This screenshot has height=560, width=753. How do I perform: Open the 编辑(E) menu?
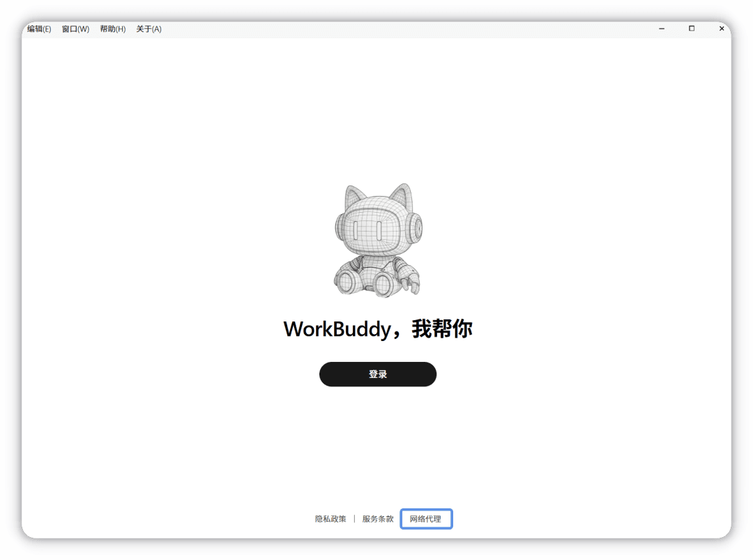pyautogui.click(x=39, y=29)
